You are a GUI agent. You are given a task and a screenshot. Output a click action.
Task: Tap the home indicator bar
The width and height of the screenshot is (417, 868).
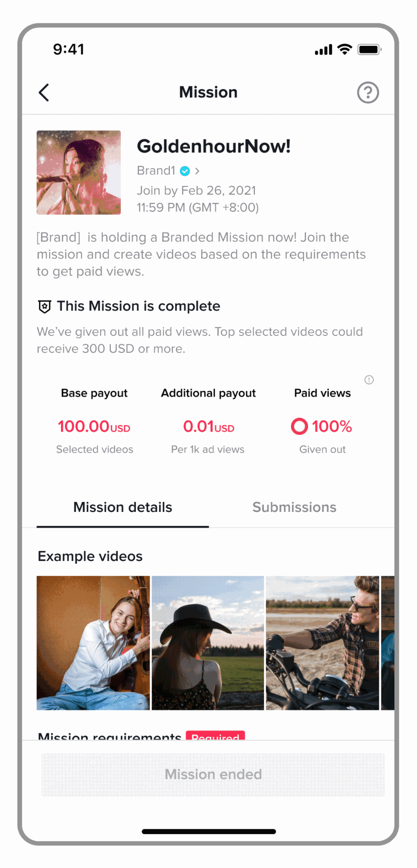208,832
